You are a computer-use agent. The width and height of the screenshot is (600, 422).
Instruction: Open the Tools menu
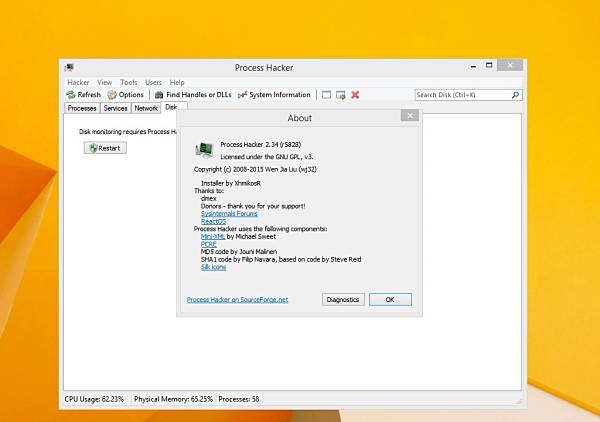[128, 82]
